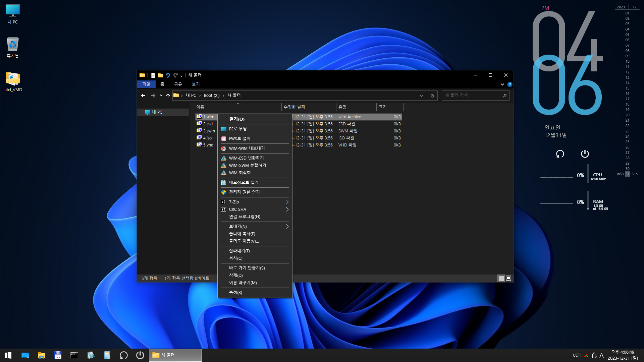Choose 열기(O) from the context menu
This screenshot has width=644, height=362.
click(x=255, y=119)
